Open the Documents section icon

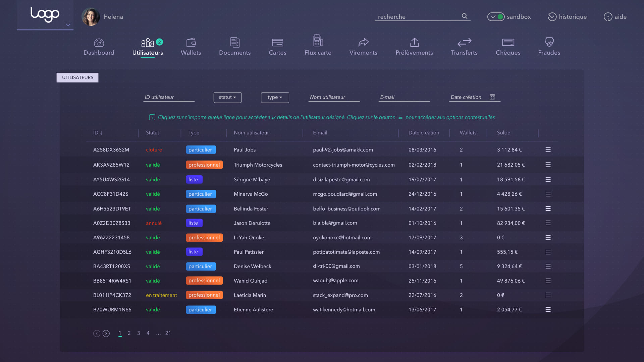[x=235, y=42]
